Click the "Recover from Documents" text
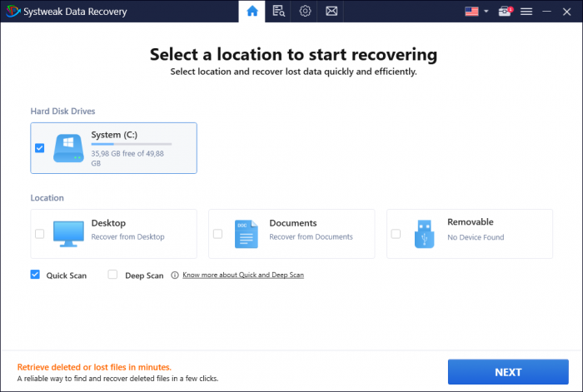Viewport: 583px width, 392px height. coord(311,236)
